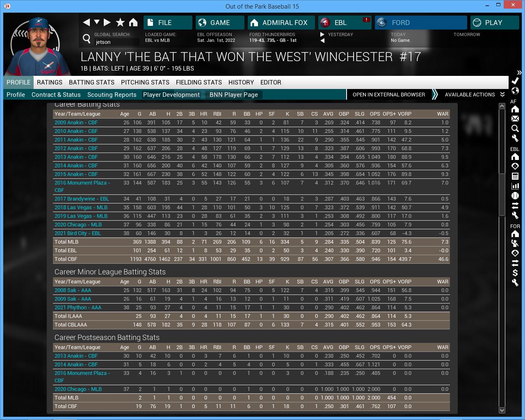Click the vertical scrollbar thumb
This screenshot has width=525, height=420.
coord(502,193)
